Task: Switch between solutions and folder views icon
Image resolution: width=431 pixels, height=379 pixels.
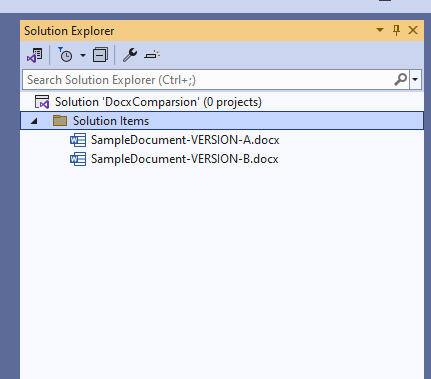Action: (35, 55)
